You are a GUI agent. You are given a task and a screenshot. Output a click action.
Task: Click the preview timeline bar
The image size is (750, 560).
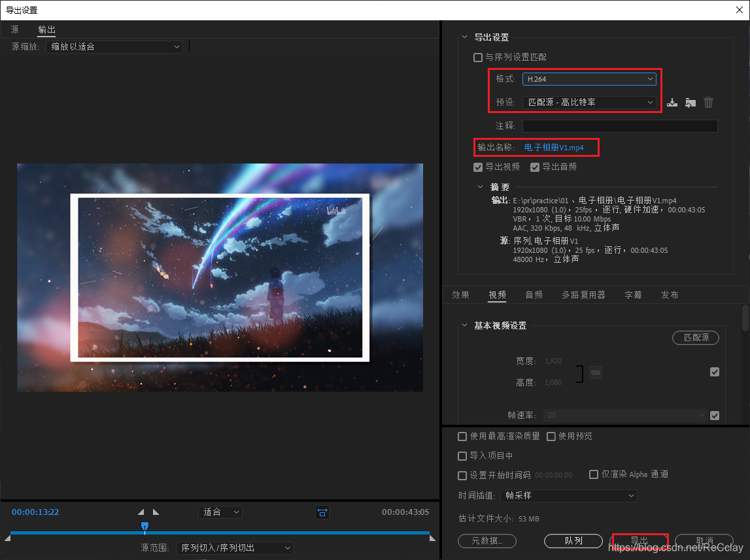tap(220, 533)
